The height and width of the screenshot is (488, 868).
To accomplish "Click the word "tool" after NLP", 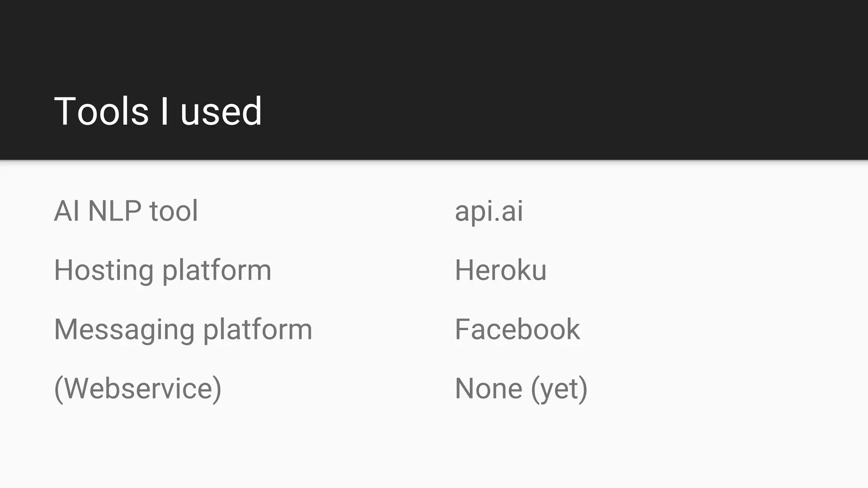I will [174, 211].
